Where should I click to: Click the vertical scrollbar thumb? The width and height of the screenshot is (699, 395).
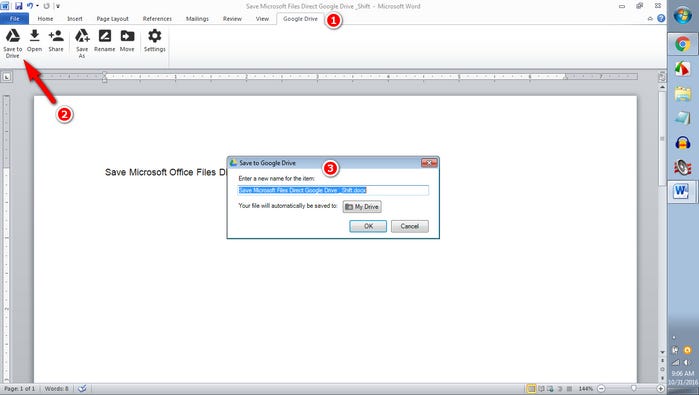tap(662, 138)
